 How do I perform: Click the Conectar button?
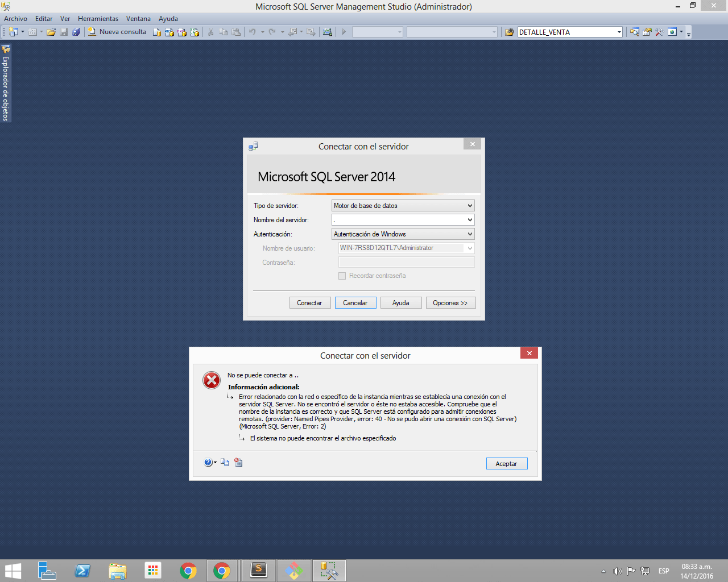click(310, 303)
